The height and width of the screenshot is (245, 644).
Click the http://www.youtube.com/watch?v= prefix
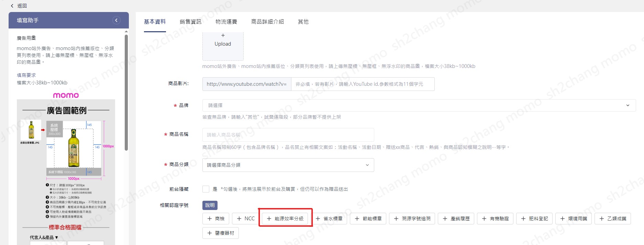(247, 84)
